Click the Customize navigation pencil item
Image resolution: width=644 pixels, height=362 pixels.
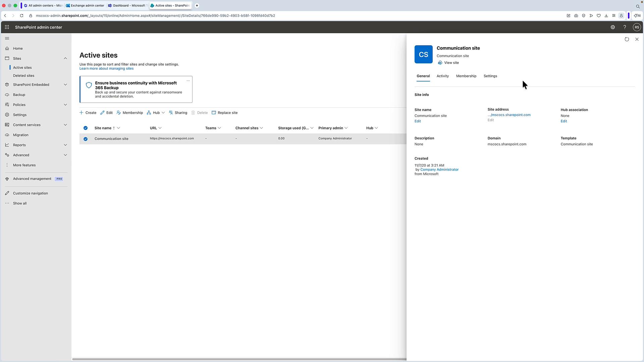coord(30,193)
